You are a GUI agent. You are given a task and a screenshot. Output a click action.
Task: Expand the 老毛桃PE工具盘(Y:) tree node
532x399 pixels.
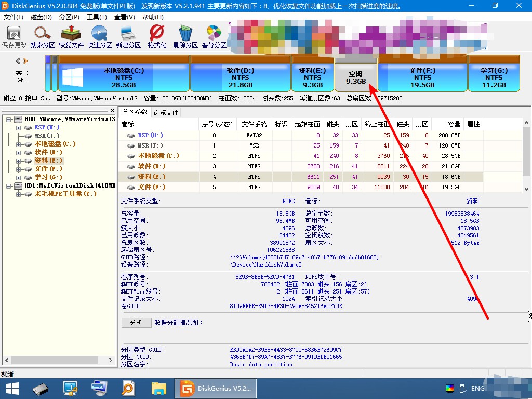point(18,194)
